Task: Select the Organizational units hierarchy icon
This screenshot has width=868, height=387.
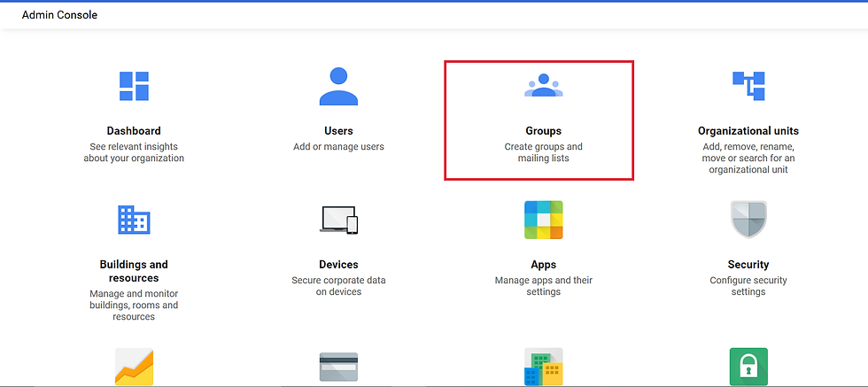Action: (748, 86)
